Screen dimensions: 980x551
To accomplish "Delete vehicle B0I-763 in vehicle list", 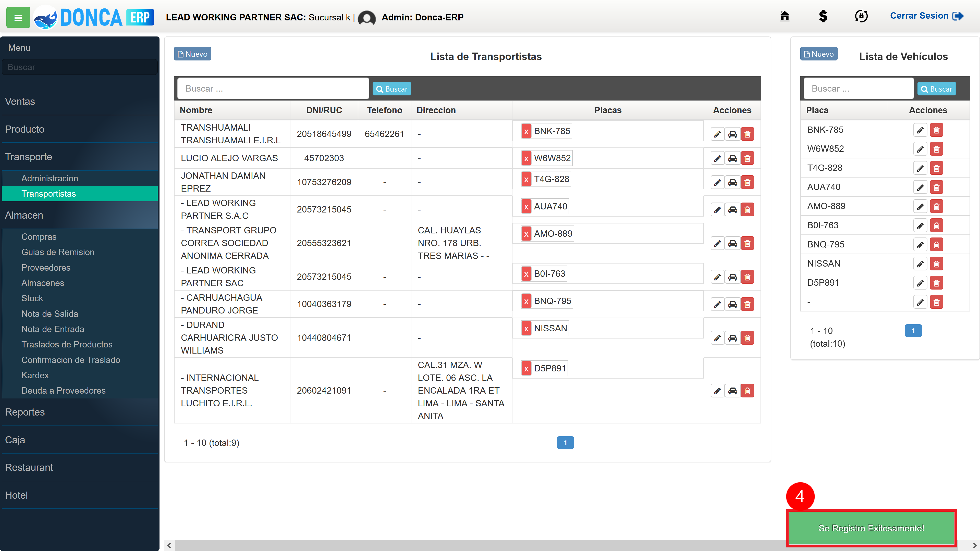I will 936,226.
